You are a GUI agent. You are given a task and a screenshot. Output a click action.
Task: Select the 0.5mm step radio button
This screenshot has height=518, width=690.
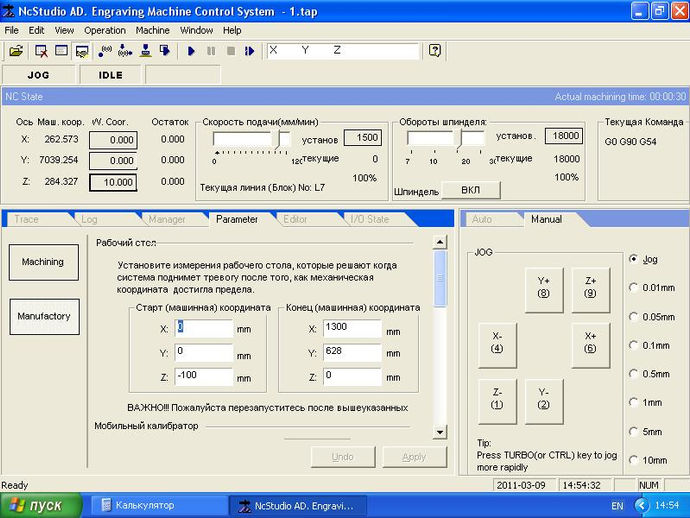tap(634, 374)
